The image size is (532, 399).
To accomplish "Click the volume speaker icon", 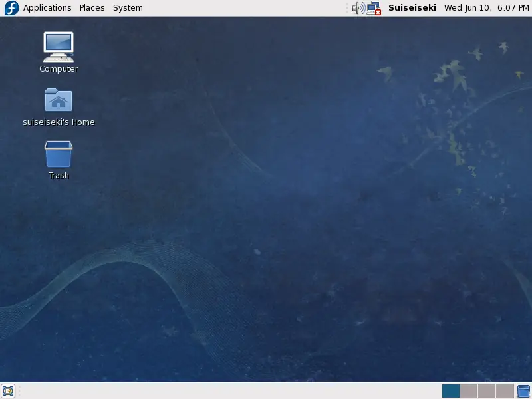I will [x=358, y=8].
